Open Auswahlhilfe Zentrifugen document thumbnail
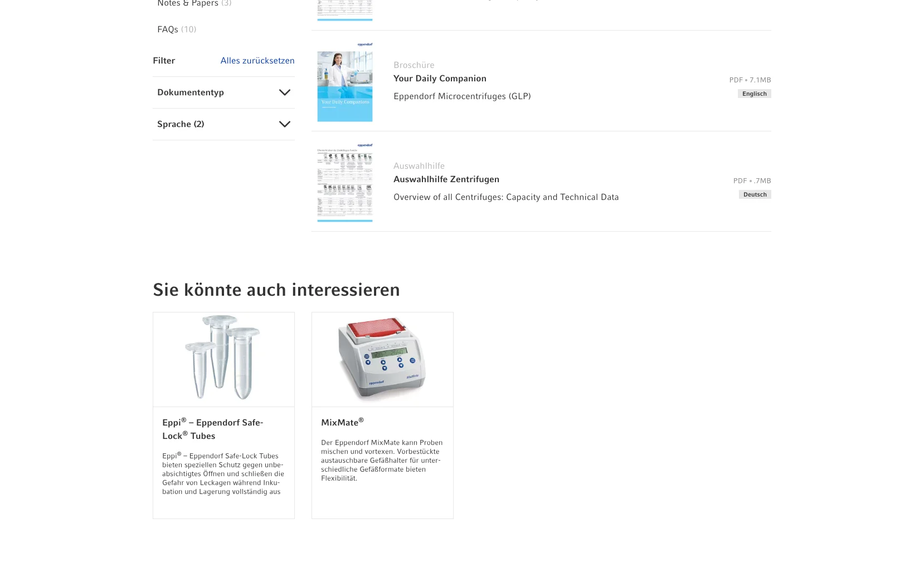924x577 pixels. click(345, 182)
